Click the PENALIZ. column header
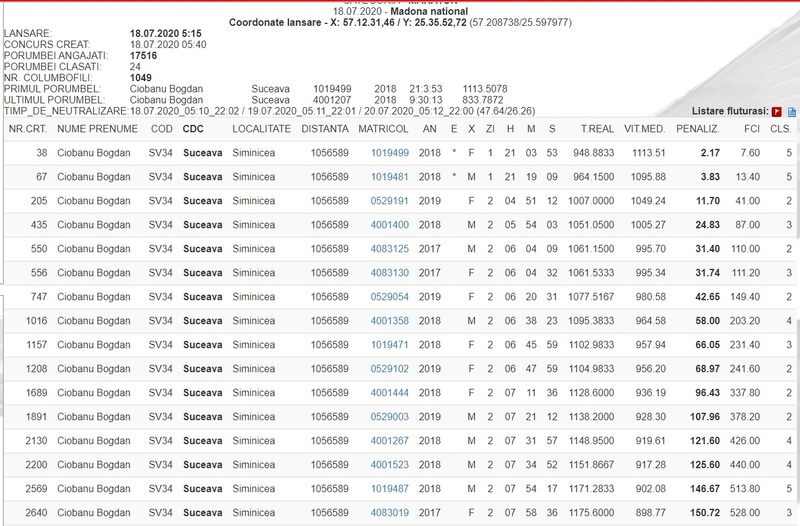 [697, 129]
